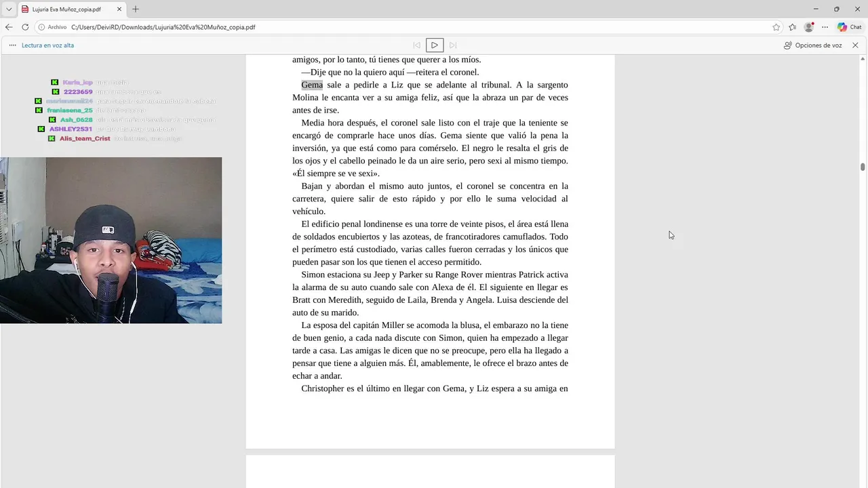The image size is (868, 488).
Task: Open the favorites list
Action: point(792,27)
